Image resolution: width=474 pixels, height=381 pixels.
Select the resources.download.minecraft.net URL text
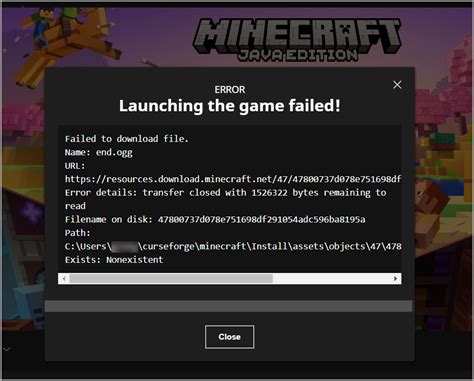233,179
